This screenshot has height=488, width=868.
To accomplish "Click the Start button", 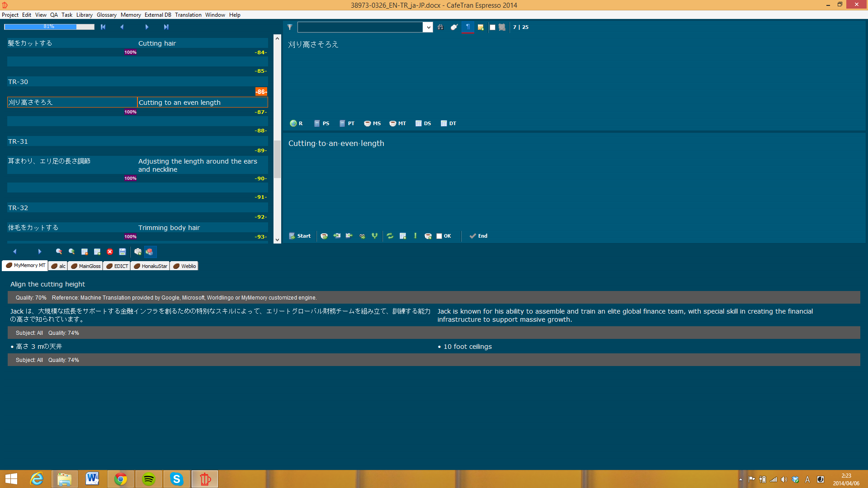I will (300, 236).
